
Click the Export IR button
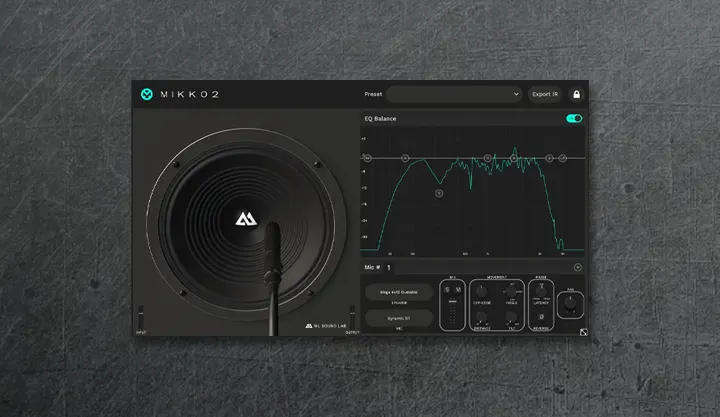click(544, 94)
